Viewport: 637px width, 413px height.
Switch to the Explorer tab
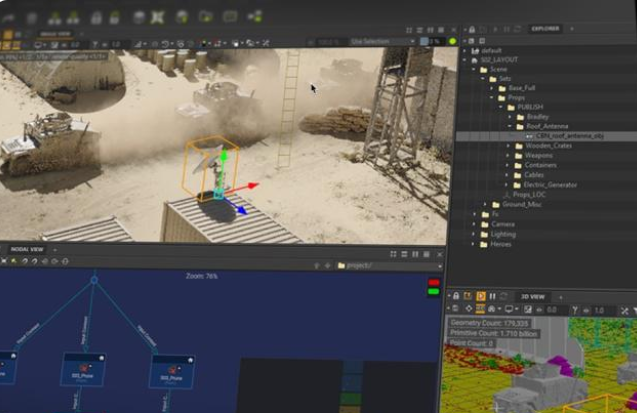(x=545, y=29)
